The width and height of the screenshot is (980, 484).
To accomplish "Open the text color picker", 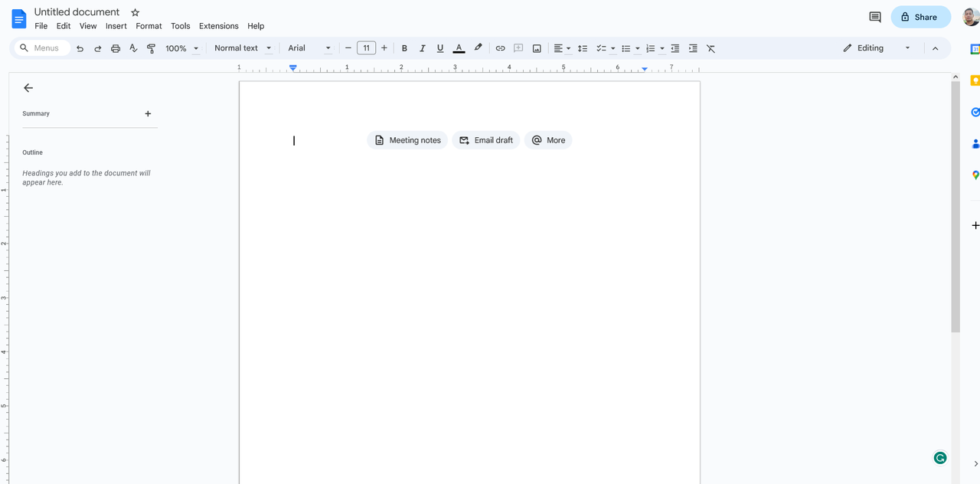I will coord(459,48).
